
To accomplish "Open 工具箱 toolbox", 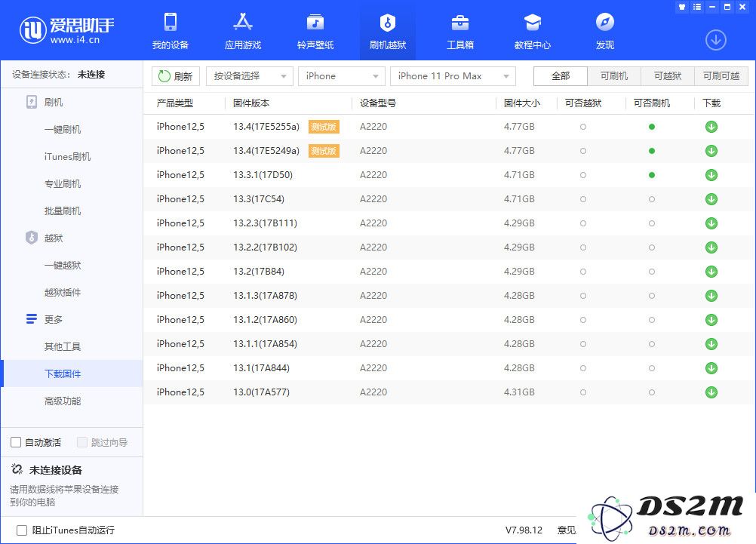I will [x=460, y=32].
